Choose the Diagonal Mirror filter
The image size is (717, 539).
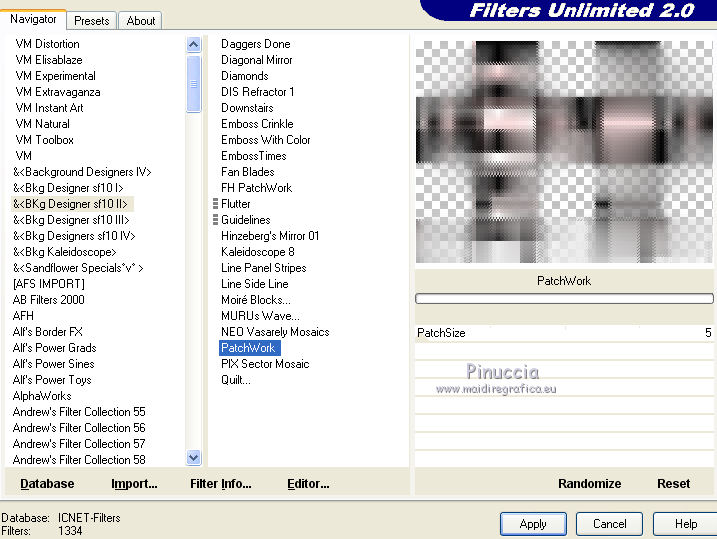tap(257, 60)
